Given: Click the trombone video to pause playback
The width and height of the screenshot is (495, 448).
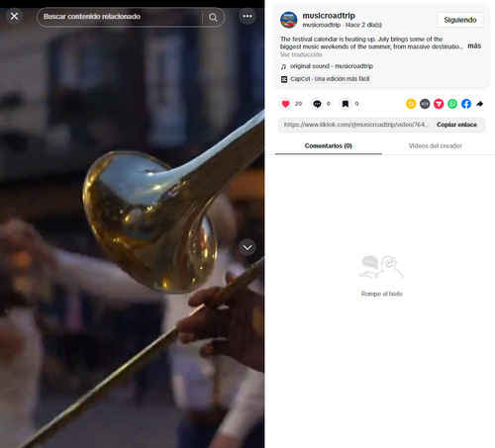Looking at the screenshot, I should click(x=132, y=227).
